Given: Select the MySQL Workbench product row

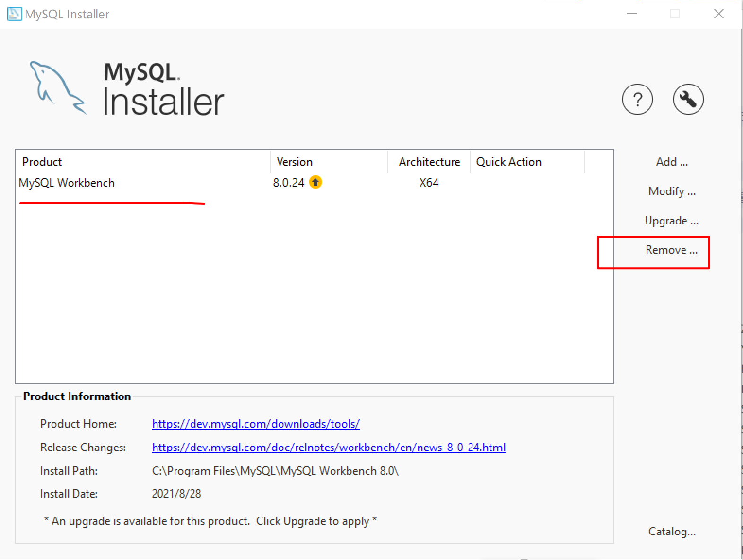Looking at the screenshot, I should [x=314, y=183].
